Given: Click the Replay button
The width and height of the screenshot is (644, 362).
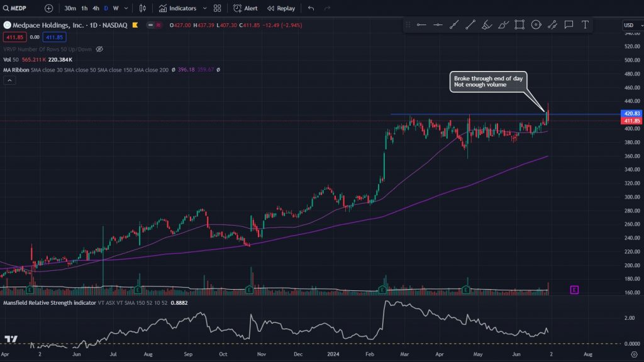Looking at the screenshot, I should tap(280, 8).
